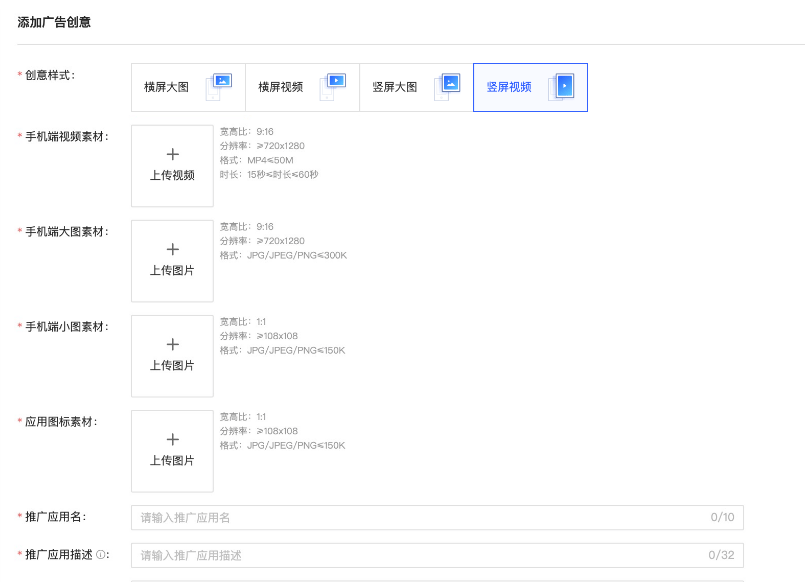805x582 pixels.
Task: Click the plus icon in 上传视频 area
Action: (x=171, y=154)
